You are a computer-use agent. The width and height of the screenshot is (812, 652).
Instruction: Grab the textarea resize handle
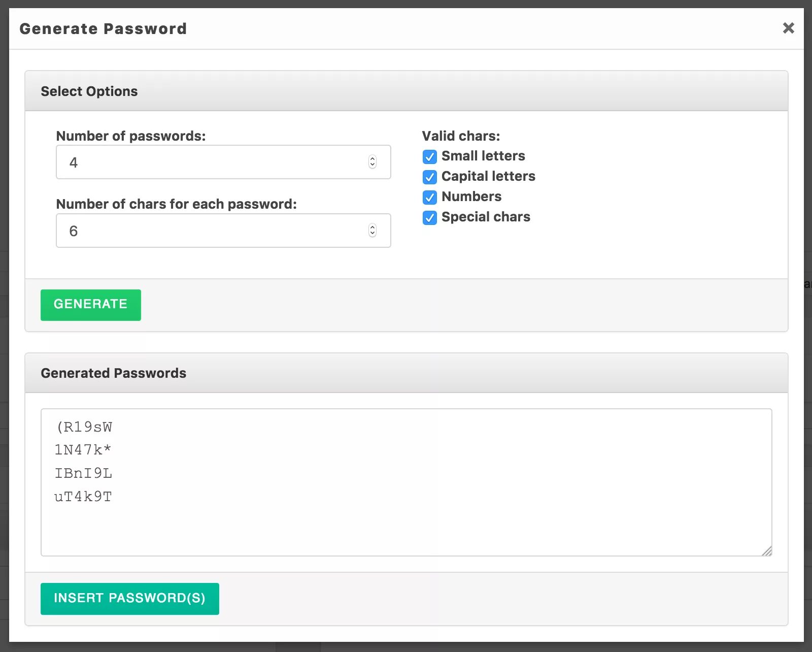767,551
